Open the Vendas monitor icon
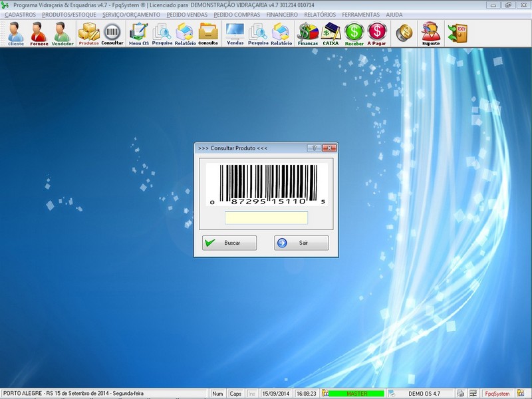 point(235,33)
